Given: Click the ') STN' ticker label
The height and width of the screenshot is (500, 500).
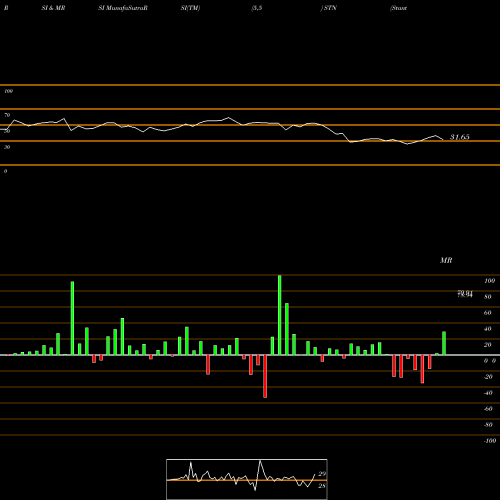Looking at the screenshot, I should (329, 8).
